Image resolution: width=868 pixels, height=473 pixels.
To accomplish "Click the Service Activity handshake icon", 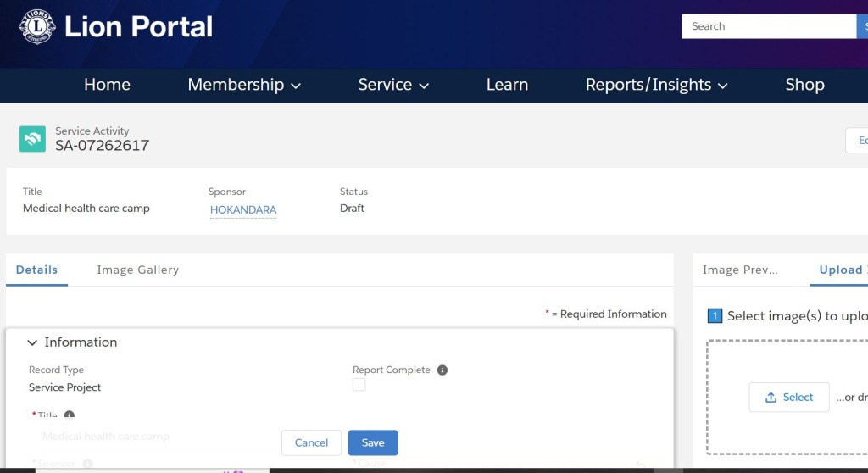I will coord(33,138).
